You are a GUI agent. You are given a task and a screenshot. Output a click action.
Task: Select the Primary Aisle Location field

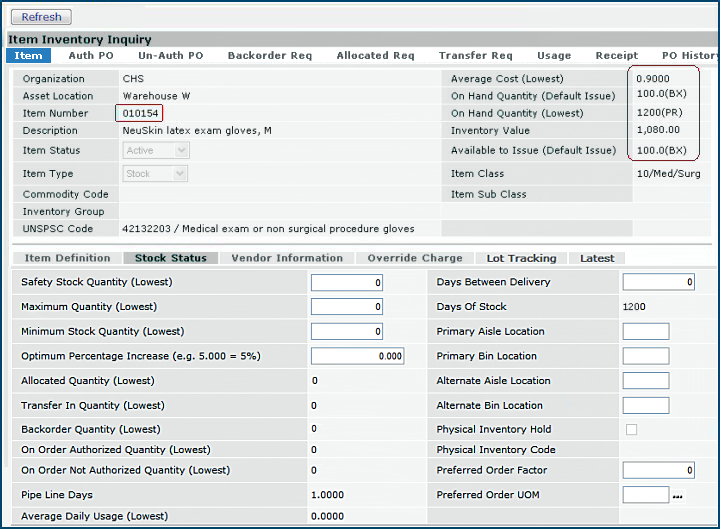point(645,332)
